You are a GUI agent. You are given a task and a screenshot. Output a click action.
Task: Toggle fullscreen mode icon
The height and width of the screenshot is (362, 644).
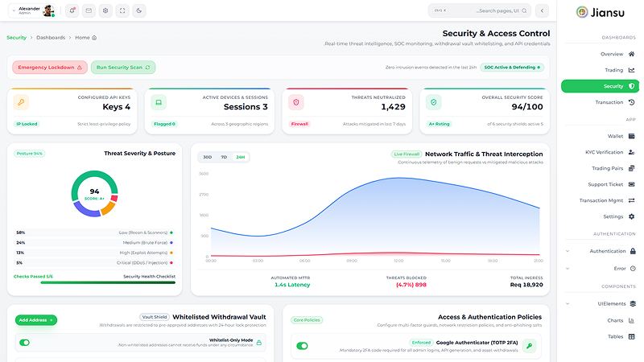click(x=122, y=10)
